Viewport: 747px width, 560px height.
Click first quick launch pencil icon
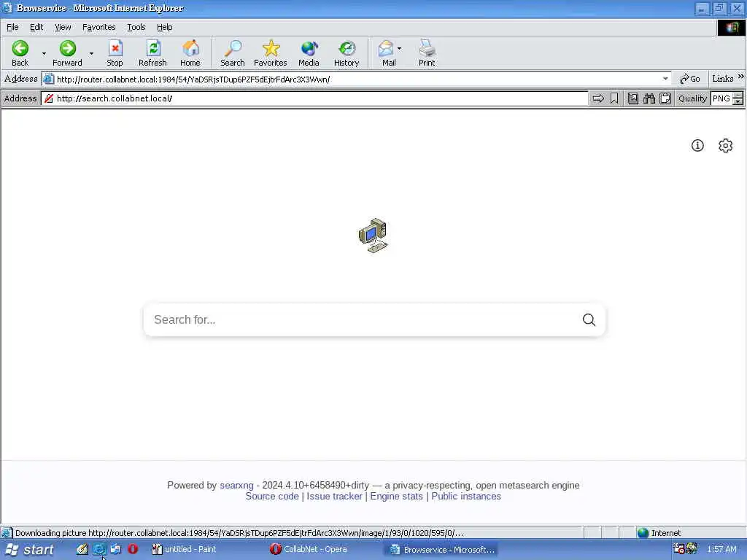(82, 549)
